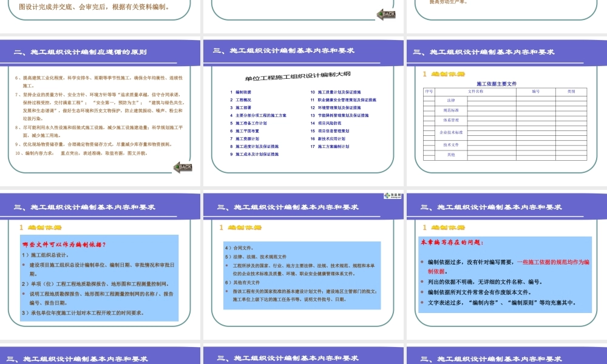Select outline item 3 施工部署
Image resolution: width=607 pixels, height=364 pixels.
pyautogui.click(x=241, y=107)
